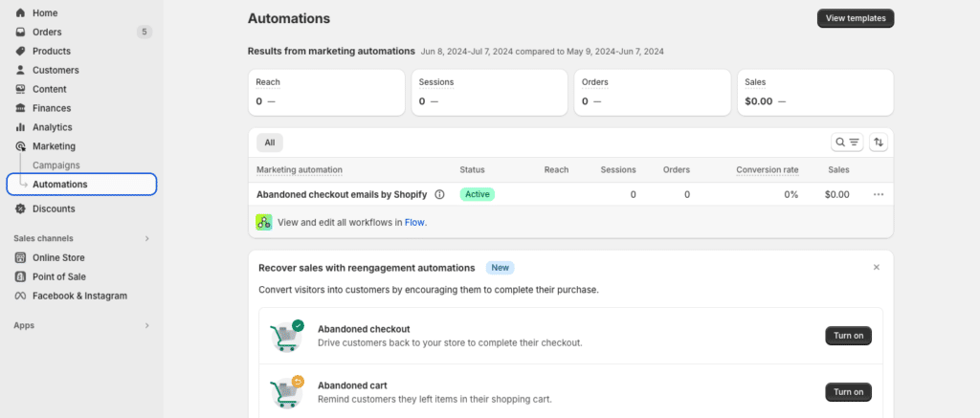Click the Content icon in sidebar
980x418 pixels.
(x=21, y=89)
